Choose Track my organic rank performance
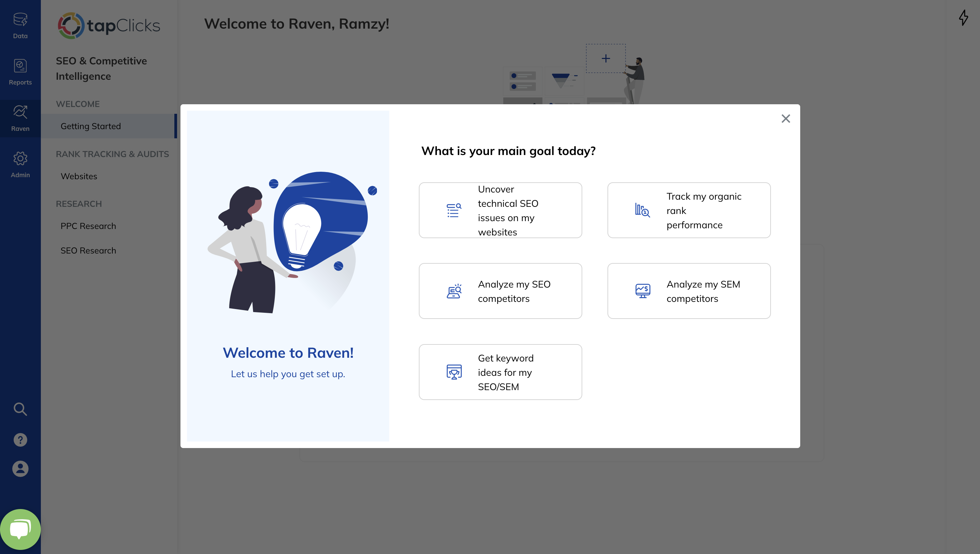The image size is (980, 554). click(x=689, y=210)
